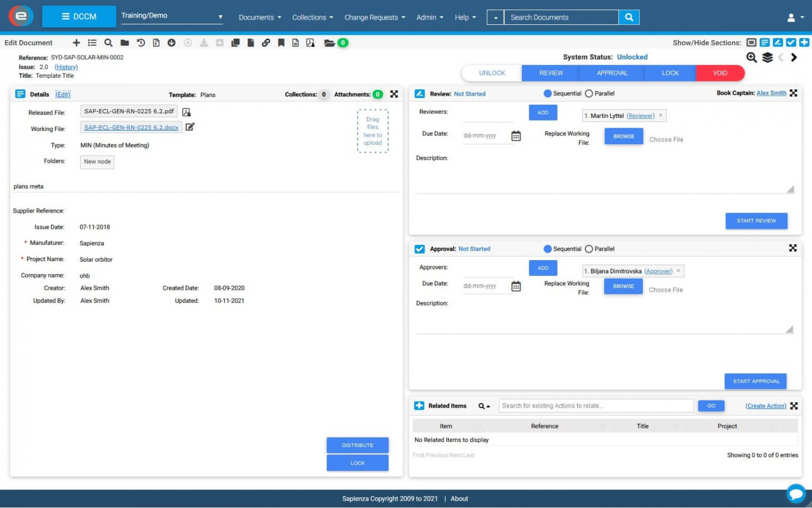Click the layers icon beside the zoom magnifier
The height and width of the screenshot is (508, 812).
click(768, 58)
